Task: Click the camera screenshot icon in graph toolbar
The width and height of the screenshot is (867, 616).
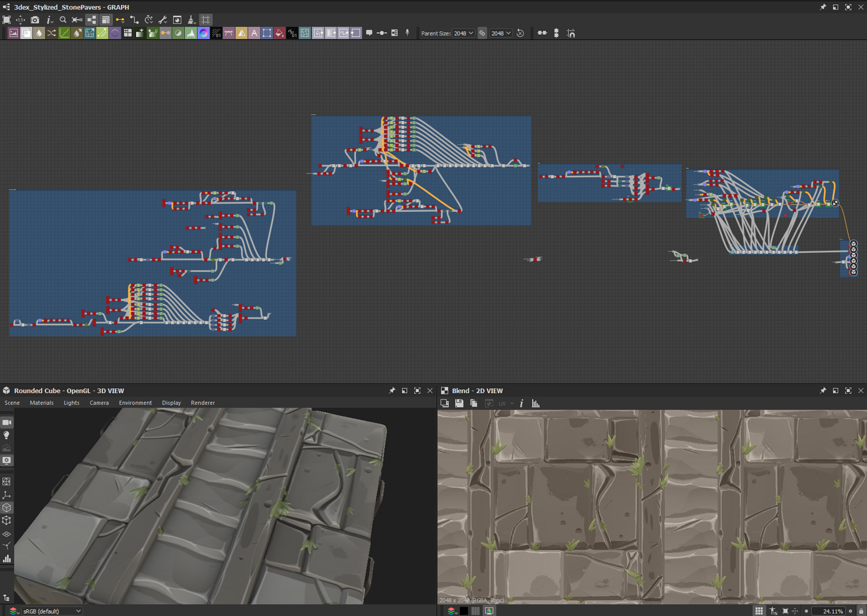Action: pyautogui.click(x=35, y=20)
